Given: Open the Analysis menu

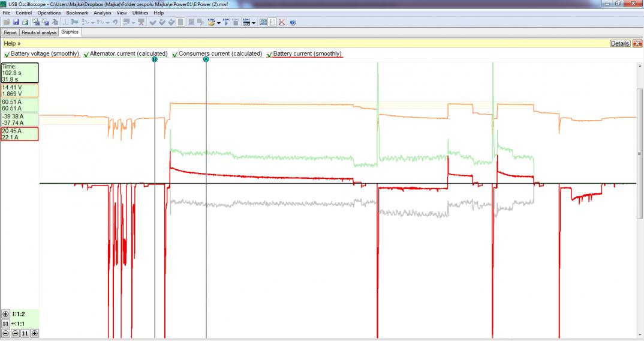Looking at the screenshot, I should click(x=102, y=13).
